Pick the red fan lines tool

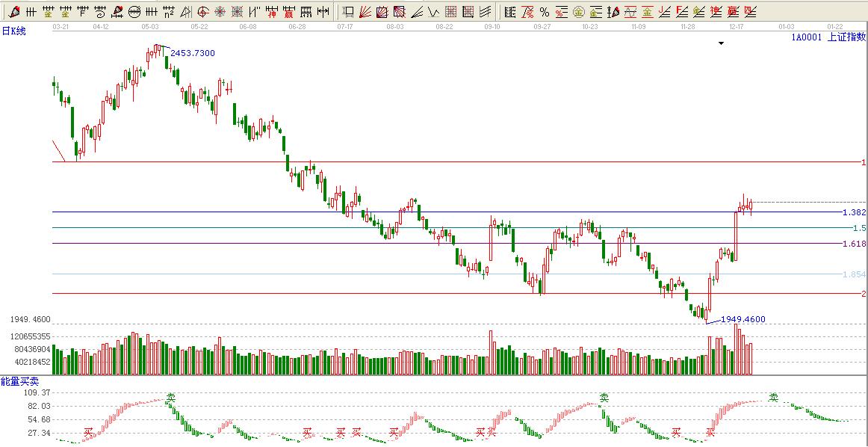point(365,11)
